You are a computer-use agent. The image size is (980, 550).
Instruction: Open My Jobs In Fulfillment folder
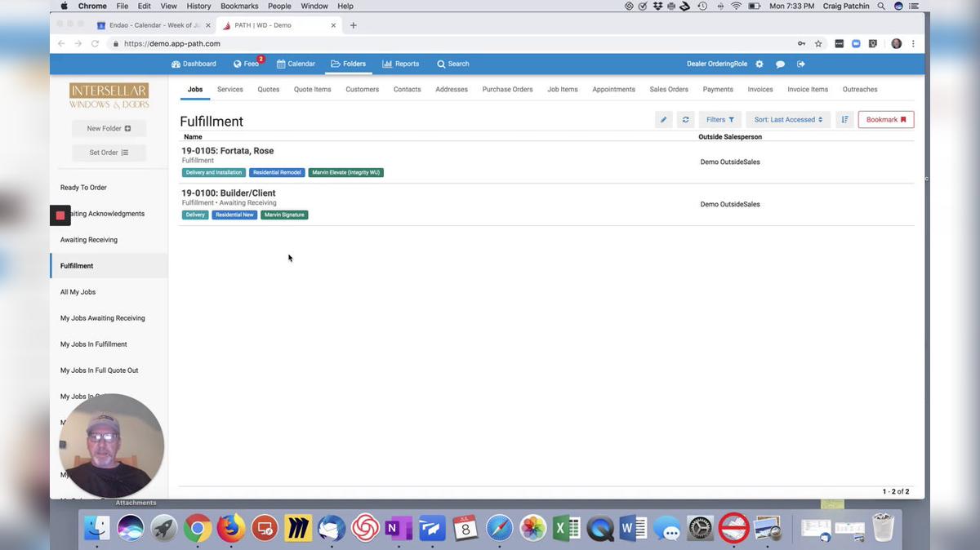pos(94,344)
